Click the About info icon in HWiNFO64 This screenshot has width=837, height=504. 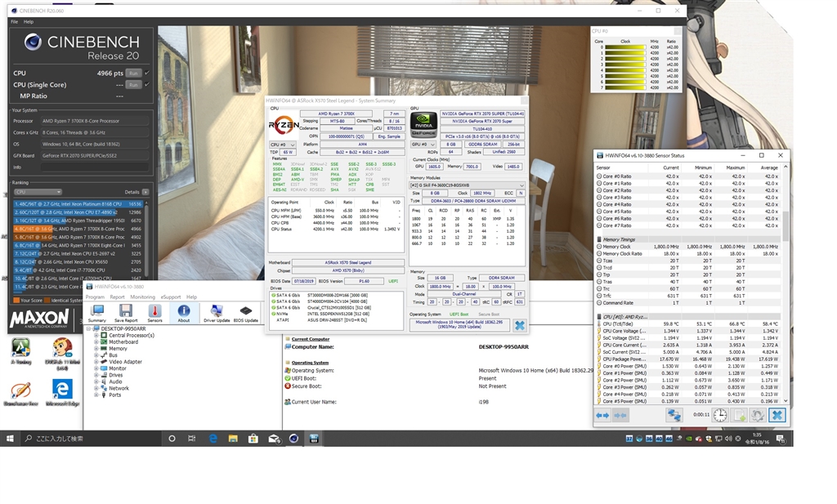coord(184,313)
